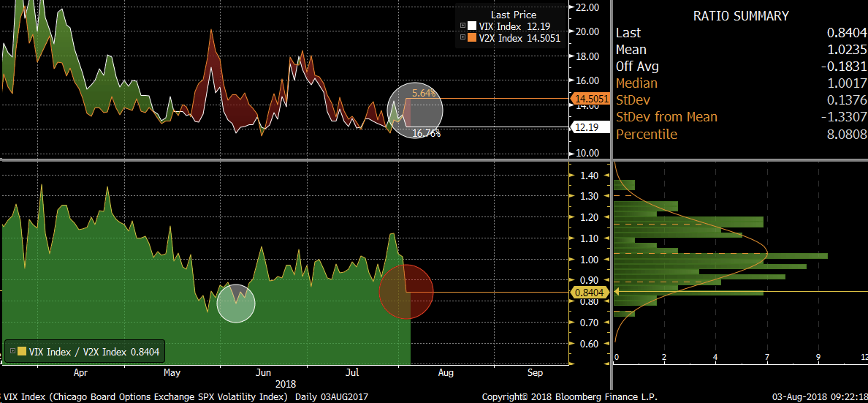Viewport: 868px width, 403px height.
Task: Select the 'StDev from Mean' row label
Action: coord(666,117)
